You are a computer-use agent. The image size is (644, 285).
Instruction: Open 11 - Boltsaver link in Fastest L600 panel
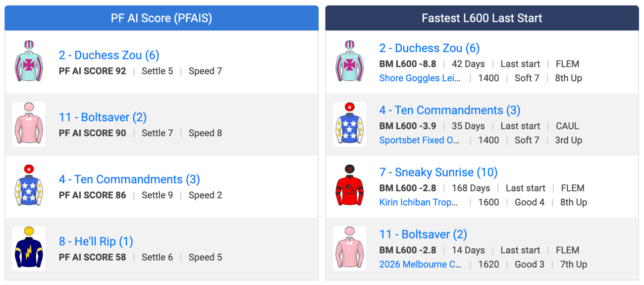point(423,234)
